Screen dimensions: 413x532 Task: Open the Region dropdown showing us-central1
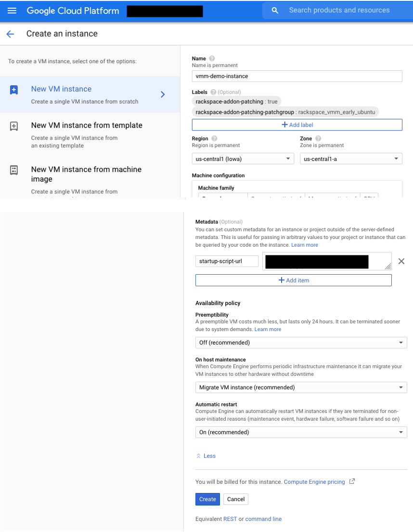[x=243, y=158]
